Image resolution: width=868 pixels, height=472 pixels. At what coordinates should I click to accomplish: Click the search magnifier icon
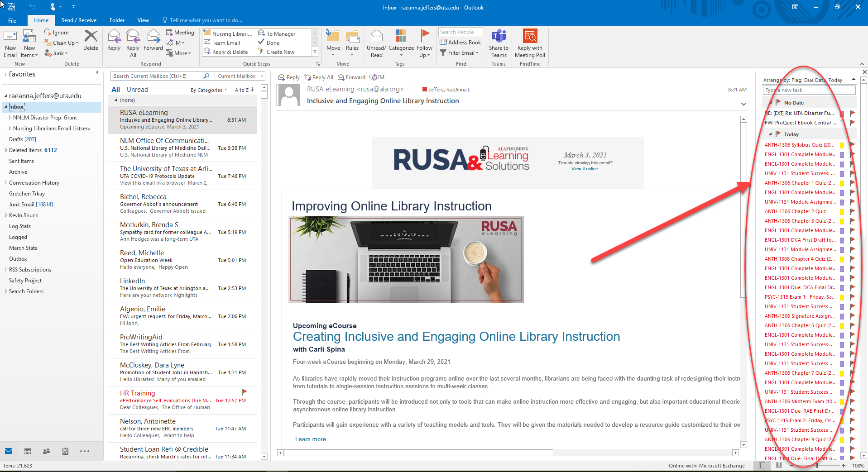[x=206, y=76]
